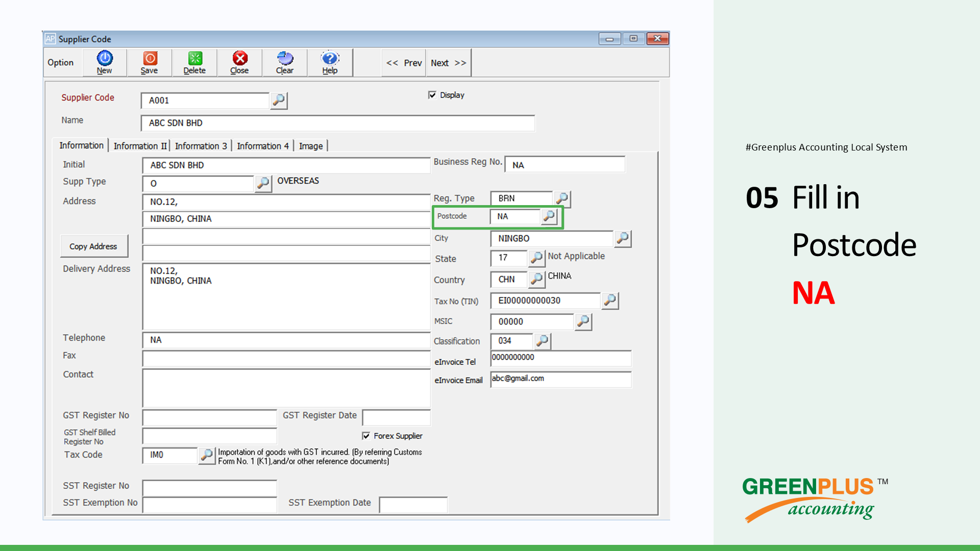Open State lookup magnifier

click(536, 258)
